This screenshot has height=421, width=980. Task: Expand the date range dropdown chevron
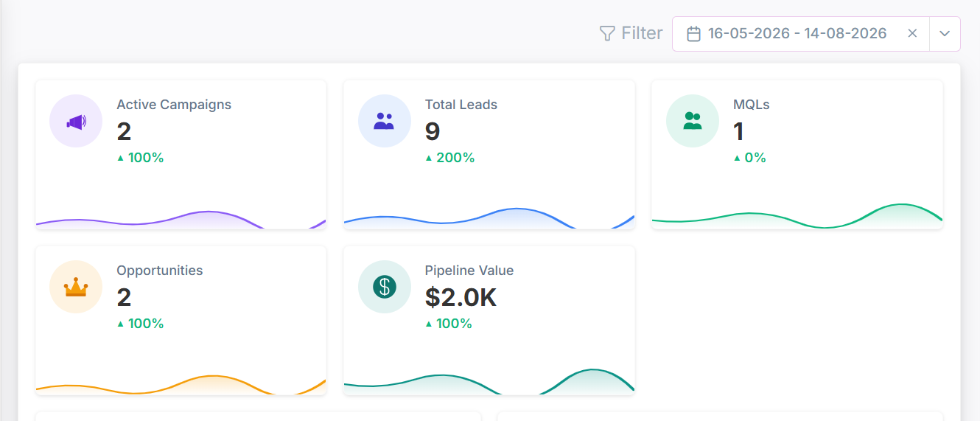[x=945, y=34]
